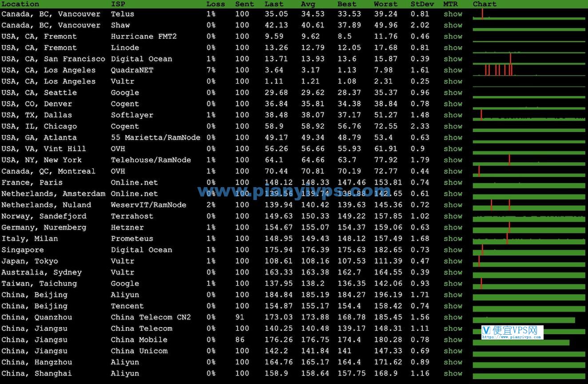Image resolution: width=588 pixels, height=384 pixels.
Task: Click 'show' in Vultr Los Angeles row
Action: pos(453,81)
